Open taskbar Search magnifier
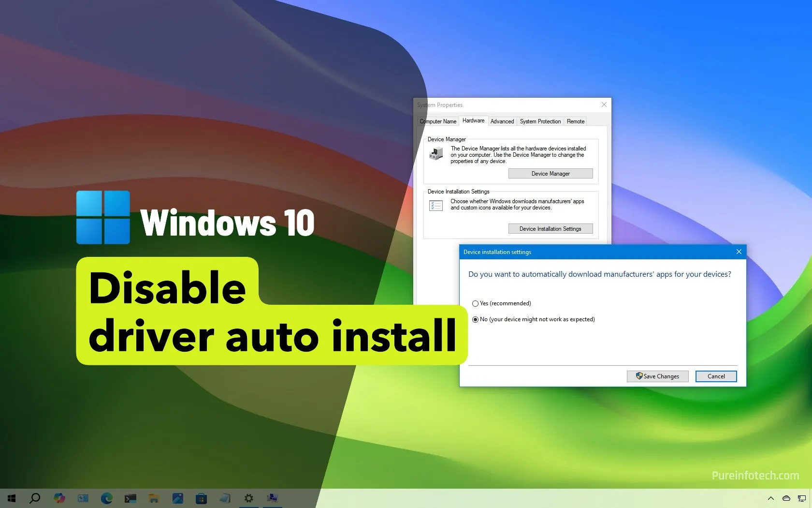The width and height of the screenshot is (812, 508). [x=35, y=498]
